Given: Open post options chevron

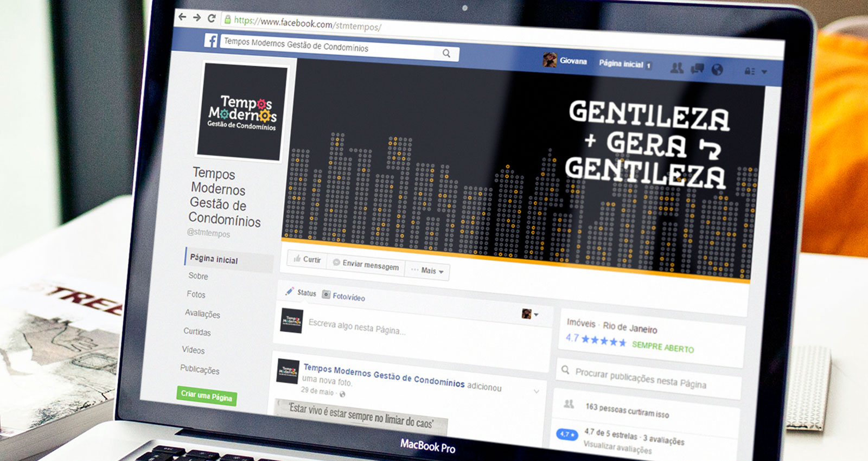Looking at the screenshot, I should click(x=536, y=391).
